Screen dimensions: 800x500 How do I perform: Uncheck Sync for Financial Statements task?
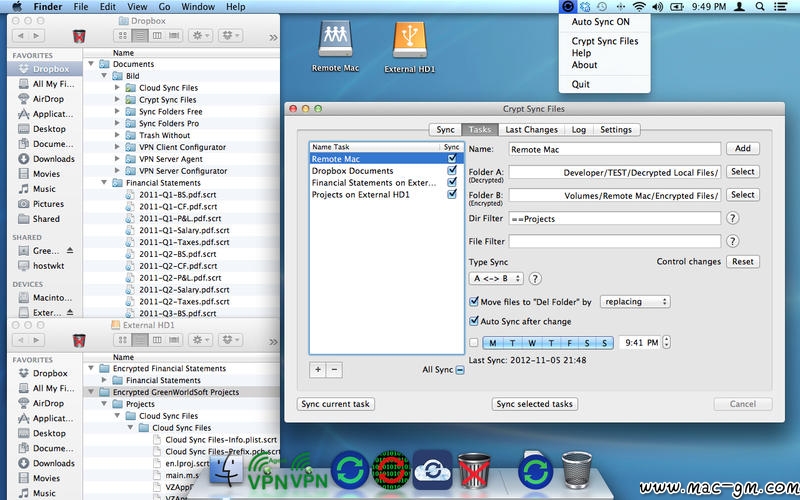(x=452, y=182)
